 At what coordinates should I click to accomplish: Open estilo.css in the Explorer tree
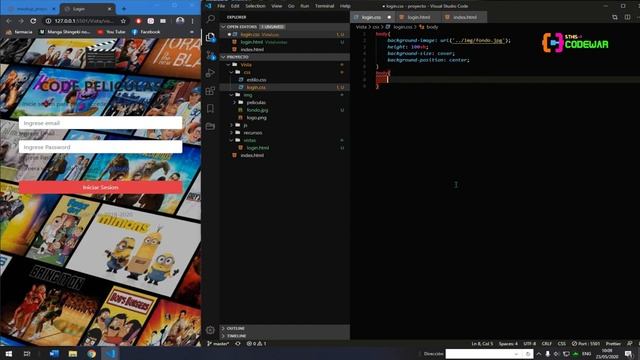(x=256, y=80)
